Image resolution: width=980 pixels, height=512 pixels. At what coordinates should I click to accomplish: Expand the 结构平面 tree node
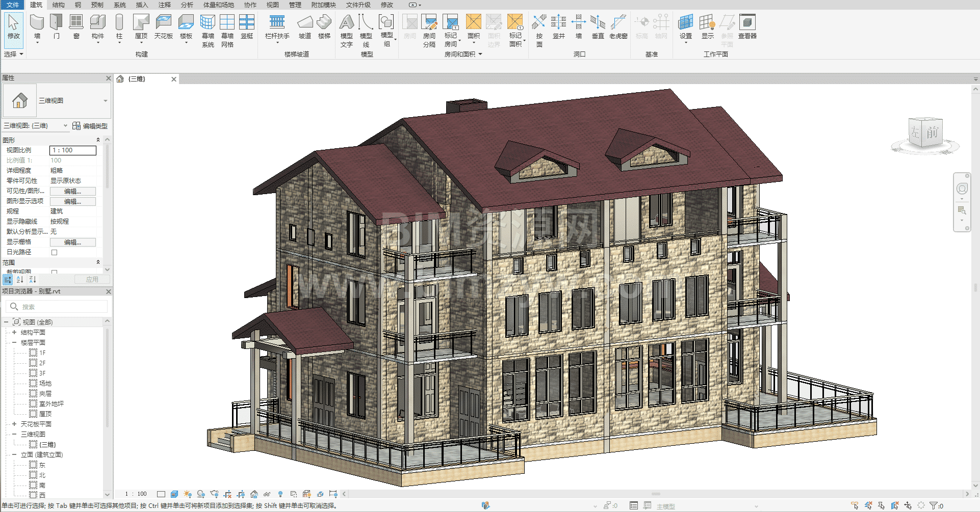14,332
